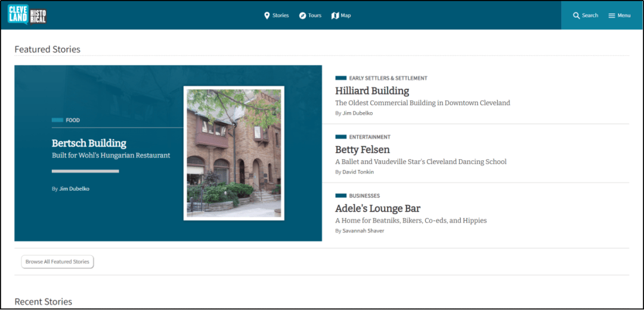
Task: Click the Stories map pin icon
Action: click(x=267, y=15)
